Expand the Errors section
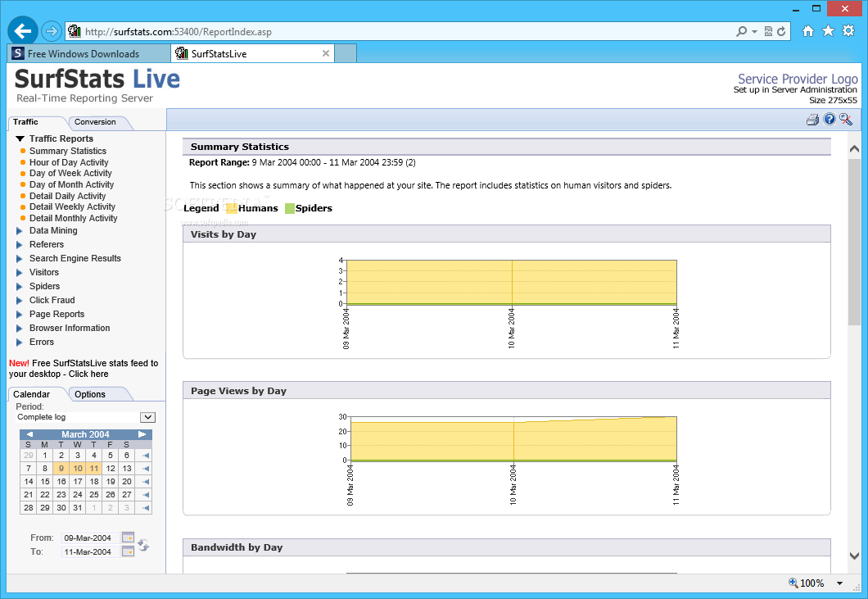Viewport: 868px width, 599px height. pyautogui.click(x=20, y=342)
